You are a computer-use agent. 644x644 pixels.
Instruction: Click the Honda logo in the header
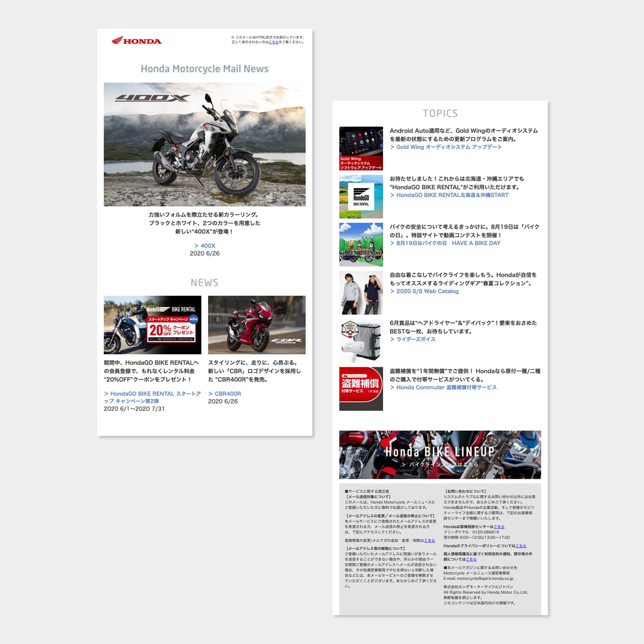(x=136, y=41)
